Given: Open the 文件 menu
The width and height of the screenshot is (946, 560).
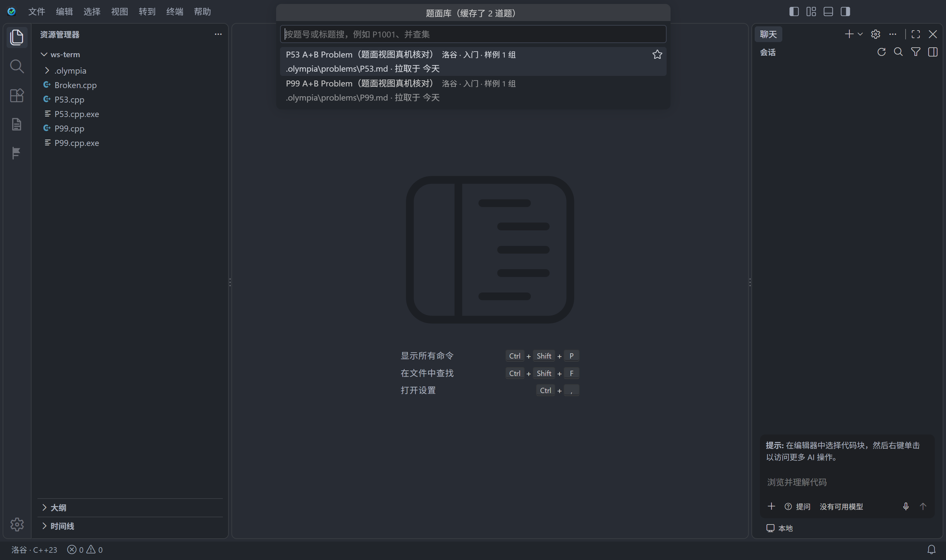Looking at the screenshot, I should click(36, 12).
